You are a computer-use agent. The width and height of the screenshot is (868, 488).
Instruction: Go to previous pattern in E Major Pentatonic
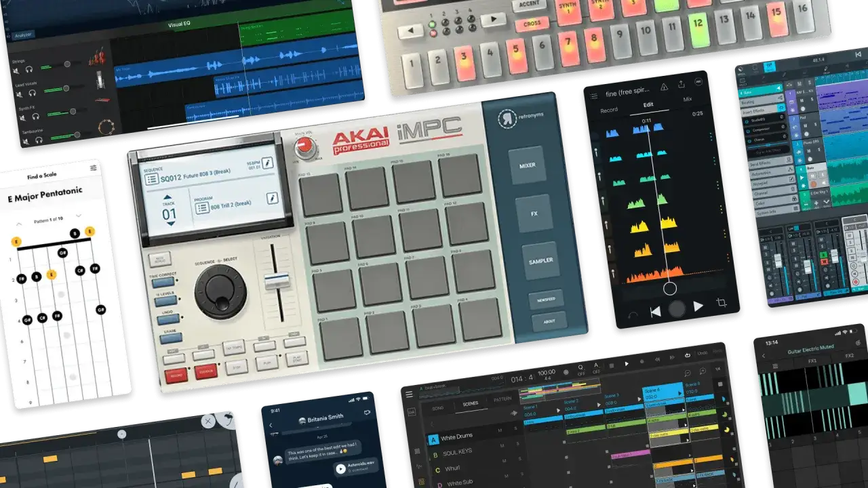[x=20, y=223]
